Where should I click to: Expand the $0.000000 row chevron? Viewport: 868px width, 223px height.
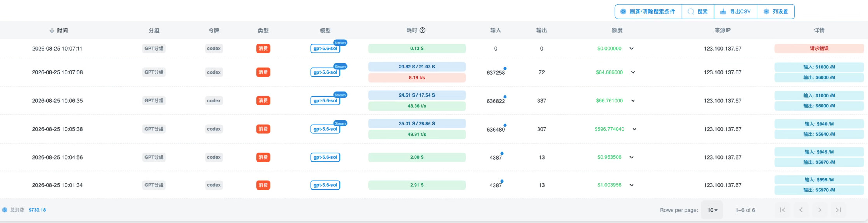[631, 49]
